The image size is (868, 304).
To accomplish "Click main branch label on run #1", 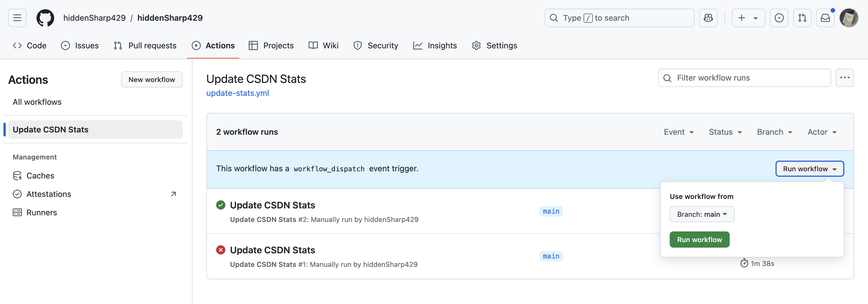I will [551, 256].
